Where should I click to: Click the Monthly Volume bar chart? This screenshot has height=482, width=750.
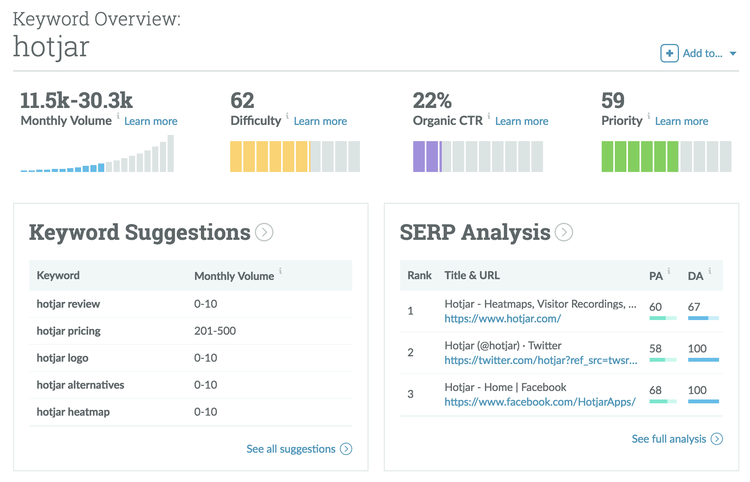[97, 153]
